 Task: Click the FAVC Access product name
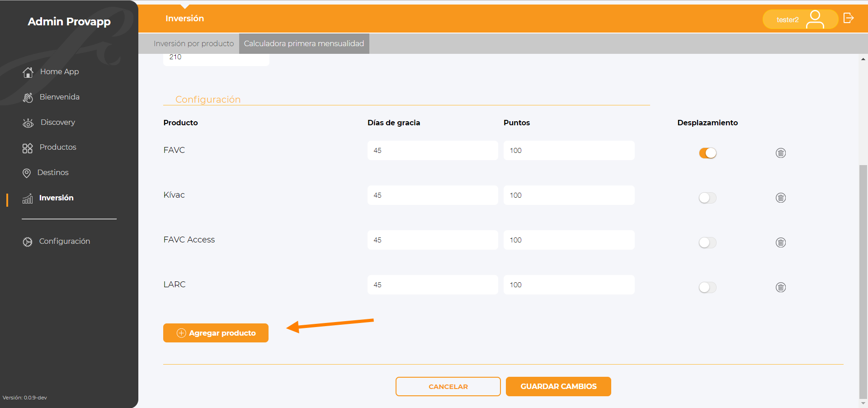(189, 239)
